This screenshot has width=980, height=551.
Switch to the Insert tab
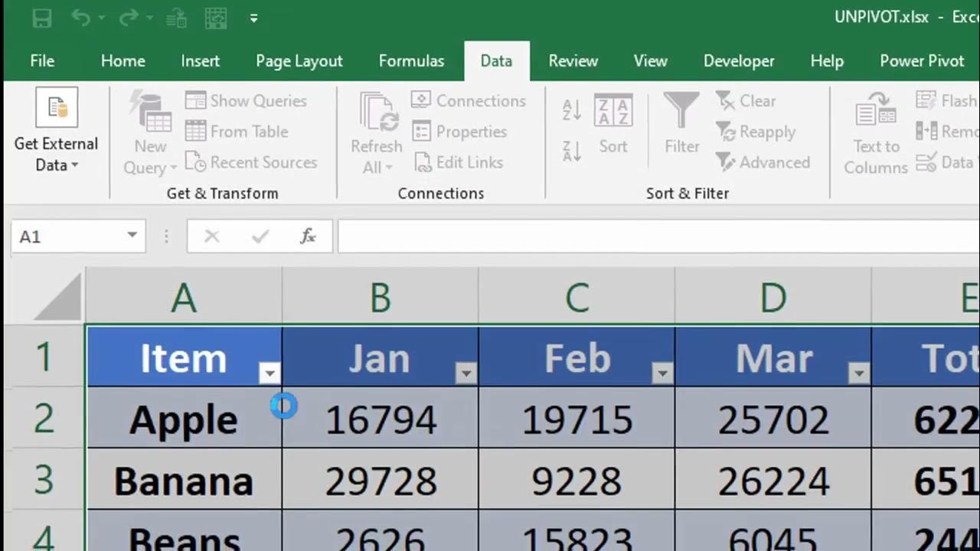[201, 61]
